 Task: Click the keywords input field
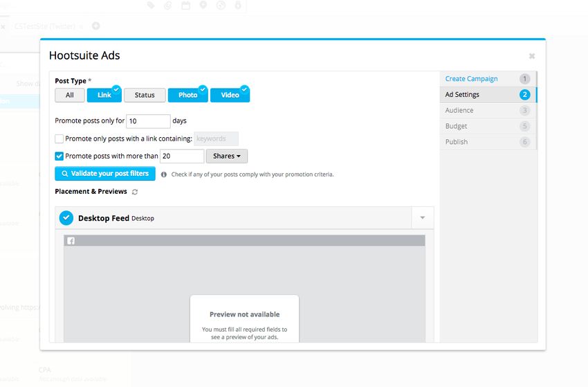(x=216, y=138)
